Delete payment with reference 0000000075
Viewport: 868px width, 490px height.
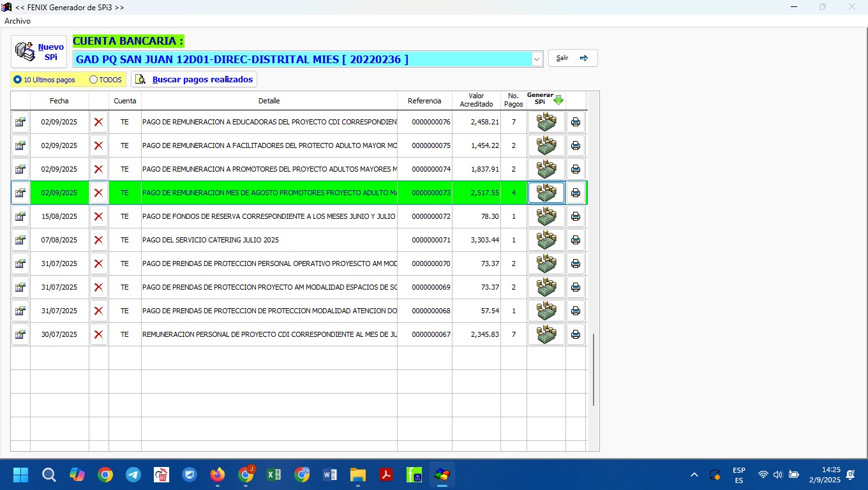98,145
